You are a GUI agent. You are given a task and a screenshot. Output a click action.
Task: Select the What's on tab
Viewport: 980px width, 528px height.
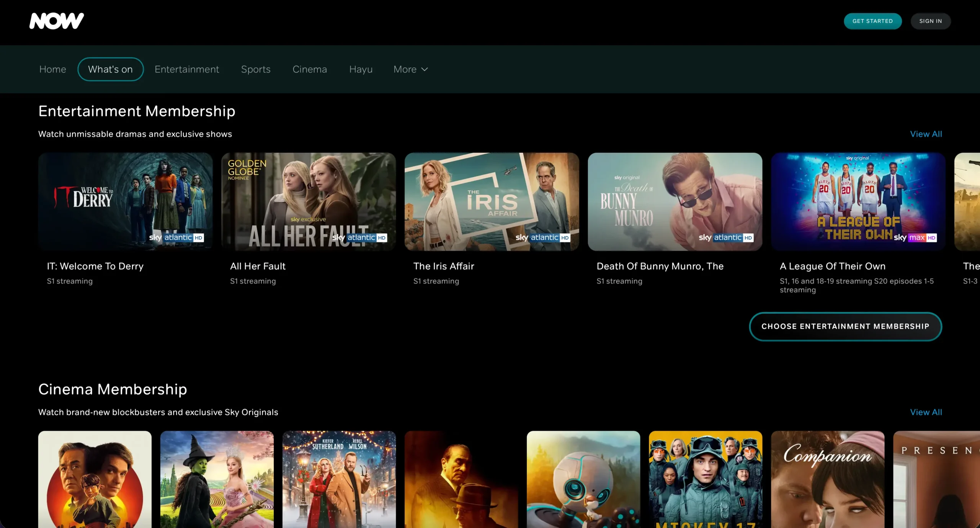pyautogui.click(x=110, y=69)
